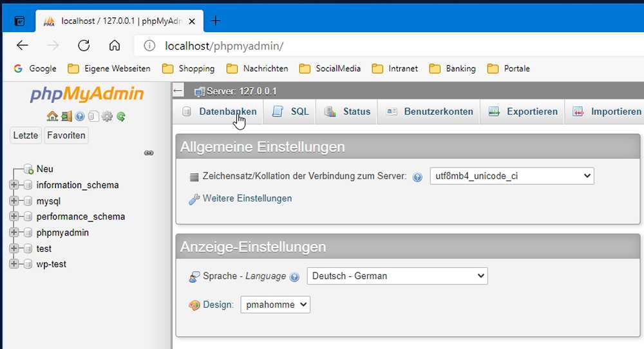Screen dimensions: 644x349
Task: Click help icon beside Sprache - Language
Action: (x=294, y=277)
